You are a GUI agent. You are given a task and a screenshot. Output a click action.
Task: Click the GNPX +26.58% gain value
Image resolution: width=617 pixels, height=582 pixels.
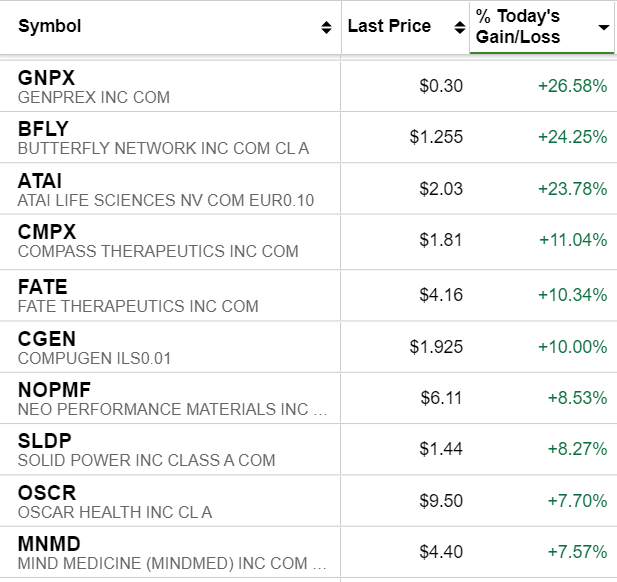572,86
